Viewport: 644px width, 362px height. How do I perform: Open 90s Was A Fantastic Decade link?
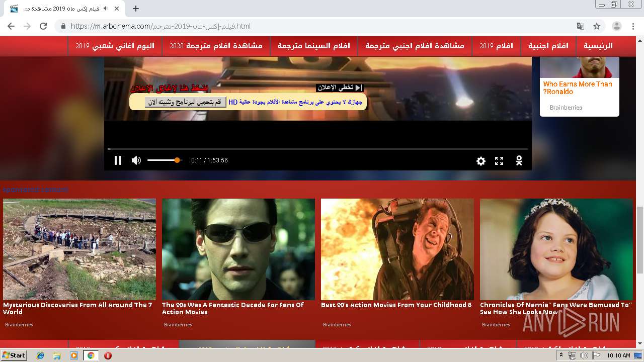click(x=232, y=308)
